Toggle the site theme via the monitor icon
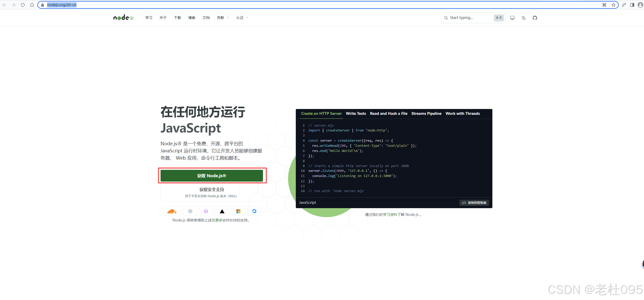644x300 pixels. [x=512, y=18]
